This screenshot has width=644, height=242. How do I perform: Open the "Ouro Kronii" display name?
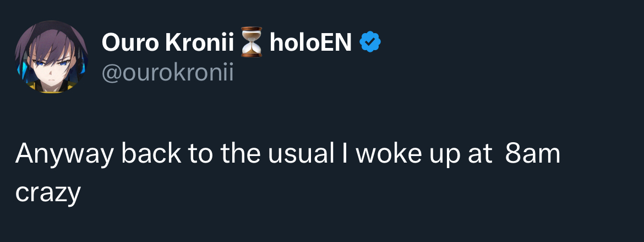(x=168, y=42)
